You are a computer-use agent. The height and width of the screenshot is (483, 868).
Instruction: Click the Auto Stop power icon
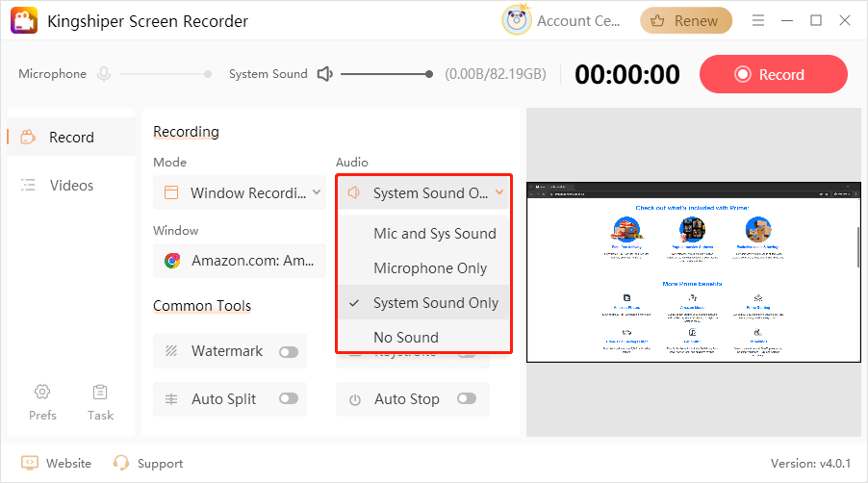tap(355, 399)
